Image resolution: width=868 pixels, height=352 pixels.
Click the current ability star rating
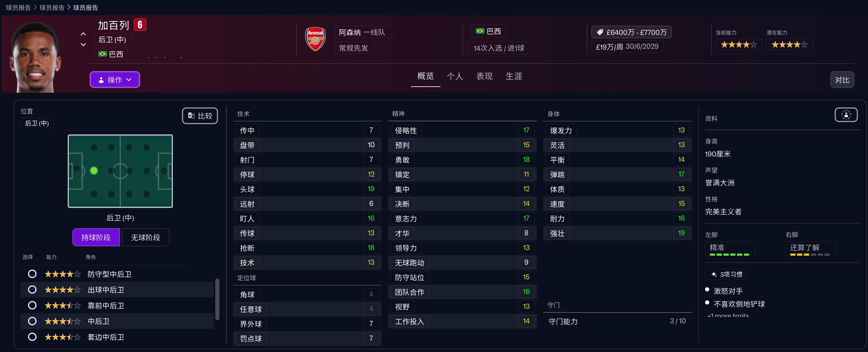point(738,45)
